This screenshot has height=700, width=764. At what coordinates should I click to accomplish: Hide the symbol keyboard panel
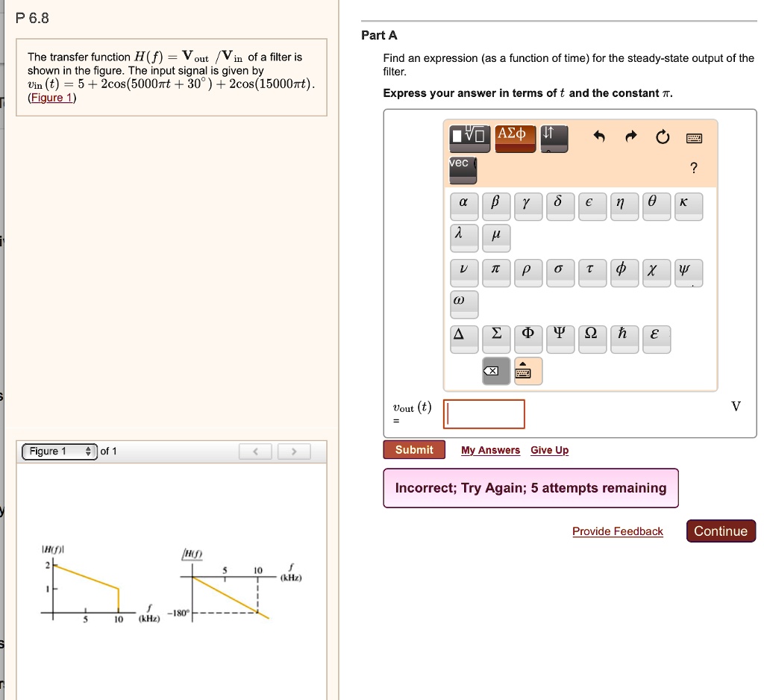coord(528,371)
